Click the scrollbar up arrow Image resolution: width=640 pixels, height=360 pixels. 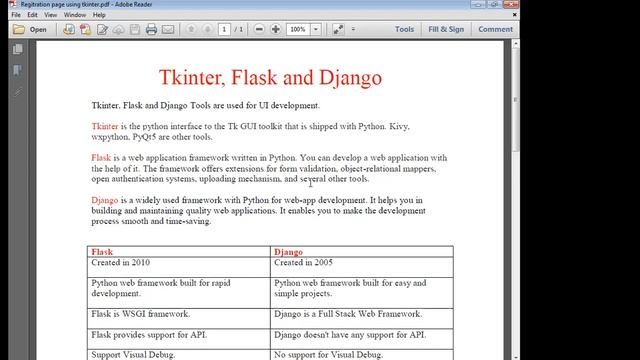click(x=516, y=44)
